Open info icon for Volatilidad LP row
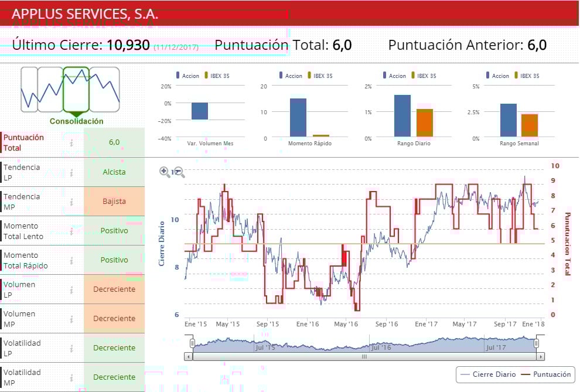Viewport: 580px width, 392px height. point(71,348)
